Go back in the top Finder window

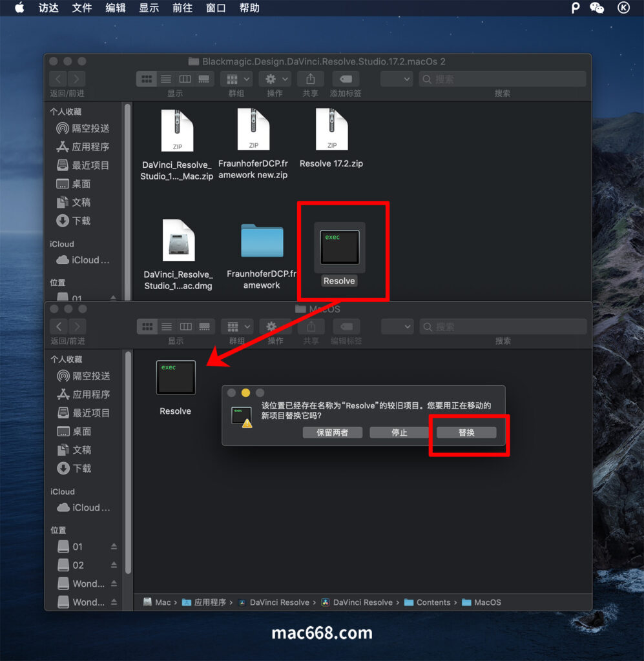58,79
